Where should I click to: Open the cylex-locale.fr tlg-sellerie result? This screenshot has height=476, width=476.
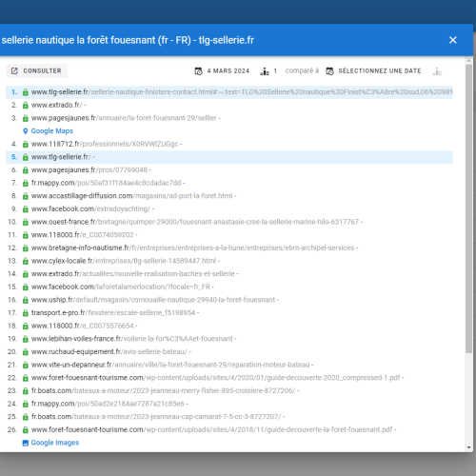coord(124,261)
